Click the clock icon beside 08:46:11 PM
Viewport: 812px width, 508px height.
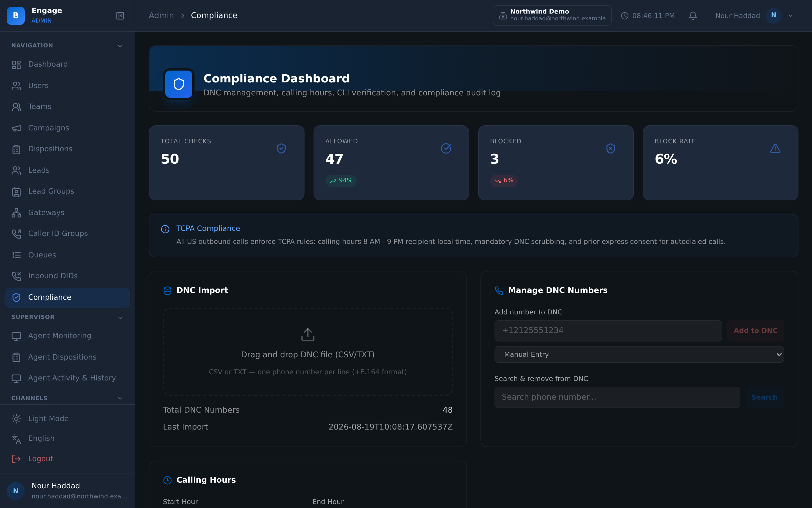pyautogui.click(x=625, y=16)
